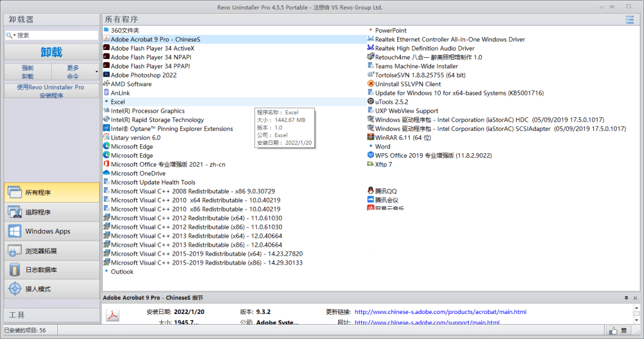Screen dimensions: 644x339
Task: Select Microsoft Update Health Tools
Action: pos(153,182)
